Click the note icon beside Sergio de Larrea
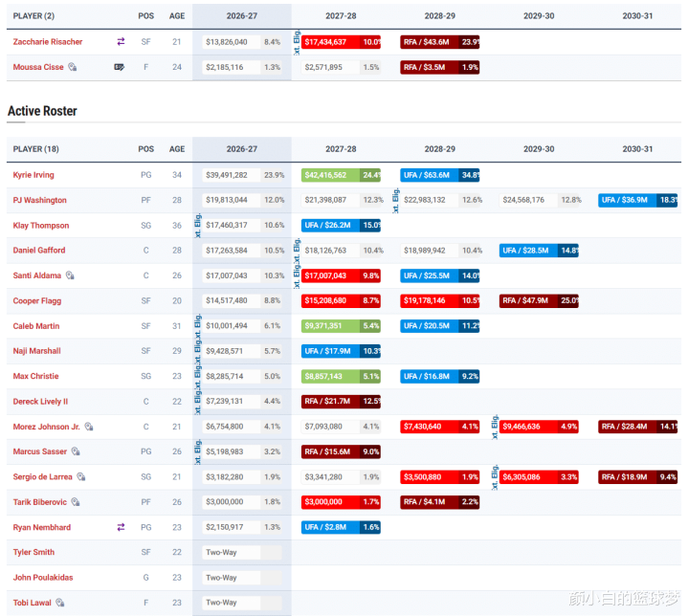688x616 pixels. point(80,477)
